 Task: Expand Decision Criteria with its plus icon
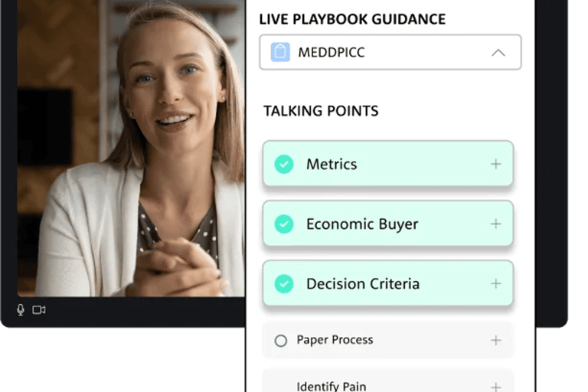pyautogui.click(x=496, y=283)
